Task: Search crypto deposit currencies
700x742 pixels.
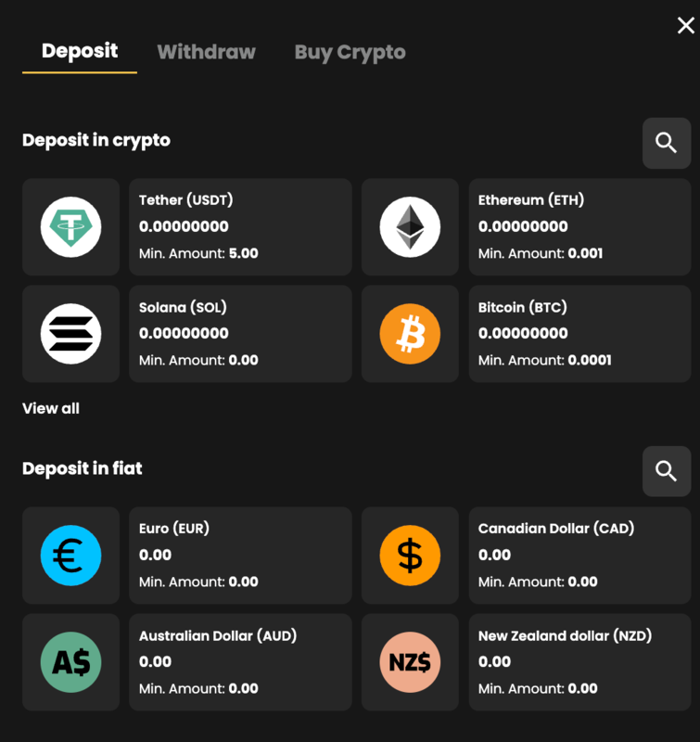Action: (x=666, y=143)
